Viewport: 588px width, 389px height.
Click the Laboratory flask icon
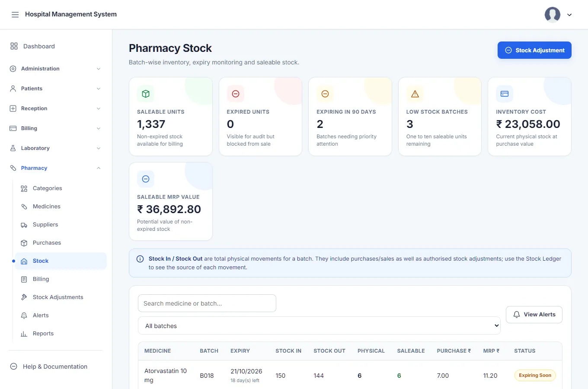(13, 148)
